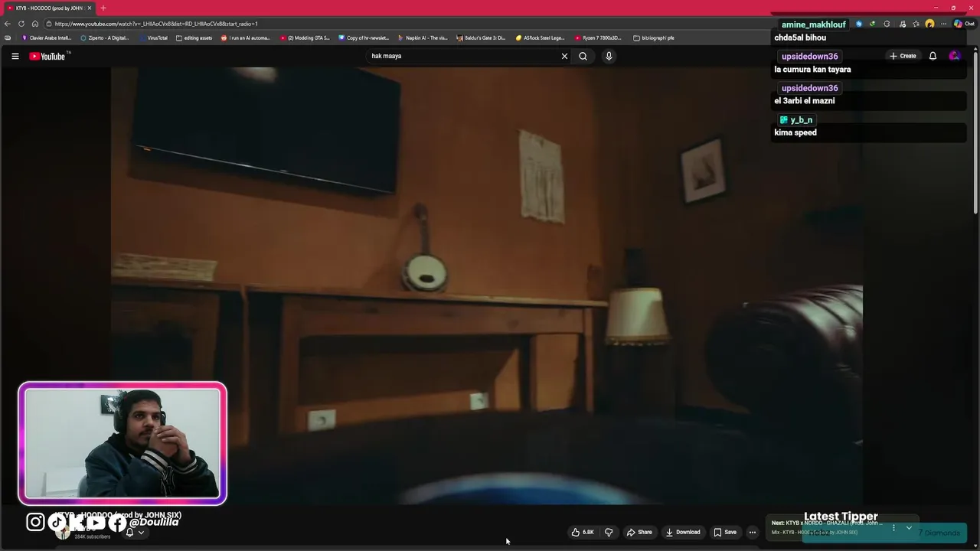The width and height of the screenshot is (980, 551).
Task: Open the browser Copilot Chat button
Action: (964, 24)
